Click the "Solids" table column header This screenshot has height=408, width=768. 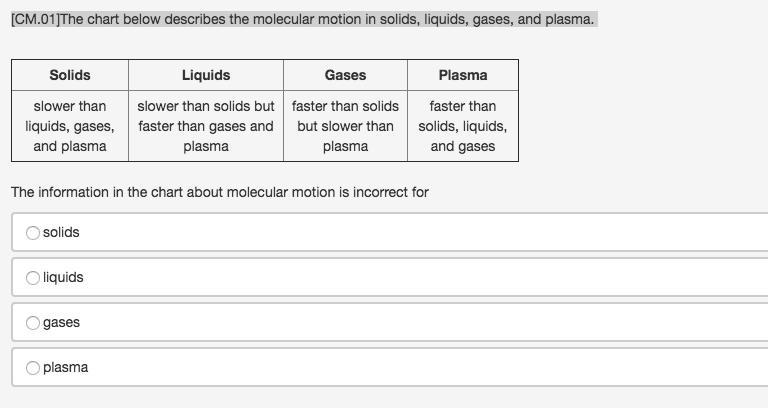(x=70, y=75)
